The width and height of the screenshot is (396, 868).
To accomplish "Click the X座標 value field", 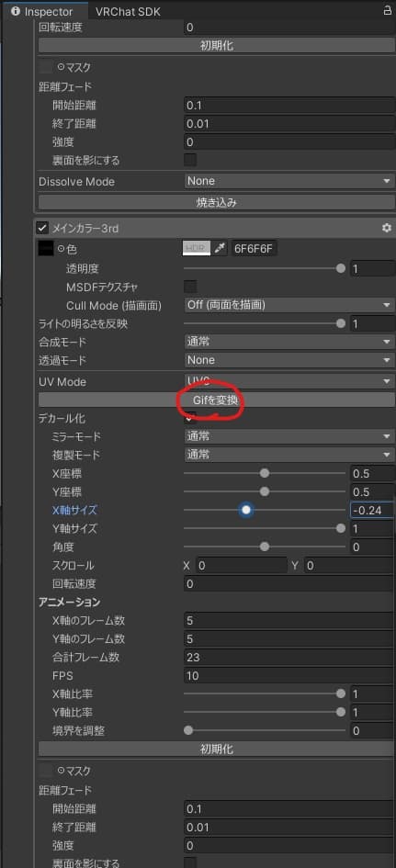I will point(372,474).
